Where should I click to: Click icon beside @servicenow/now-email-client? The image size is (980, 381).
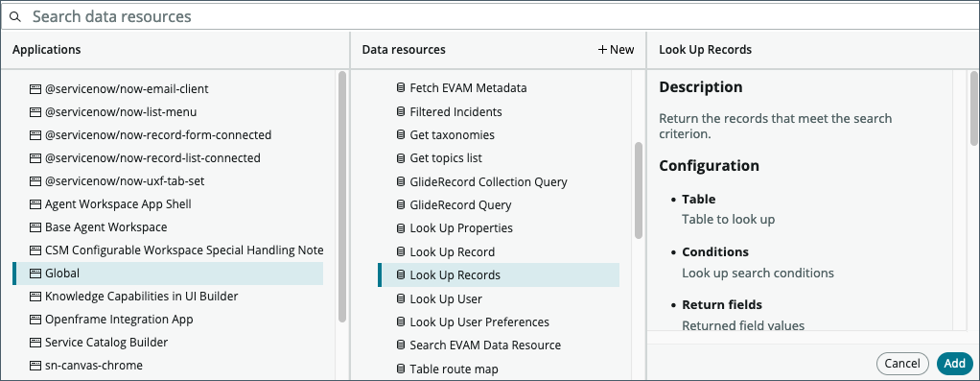point(35,89)
